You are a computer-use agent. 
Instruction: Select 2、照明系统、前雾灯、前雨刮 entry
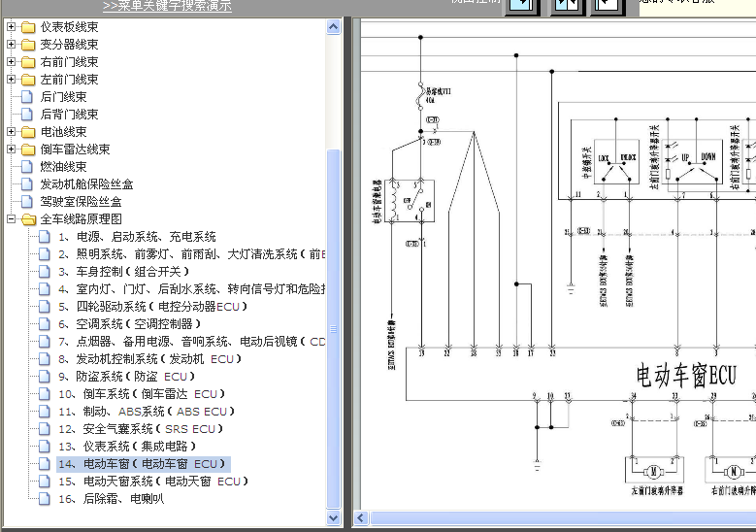[191, 254]
